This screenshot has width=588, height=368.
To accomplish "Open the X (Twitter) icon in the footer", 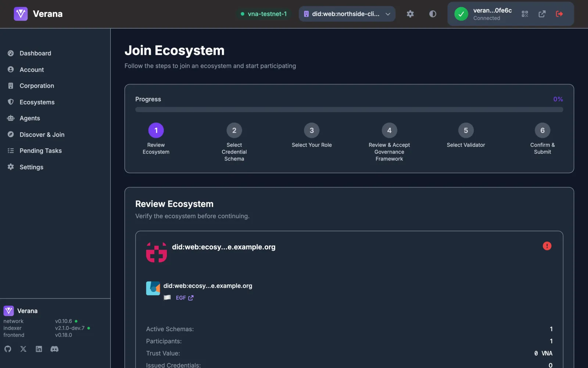I will coord(23,349).
